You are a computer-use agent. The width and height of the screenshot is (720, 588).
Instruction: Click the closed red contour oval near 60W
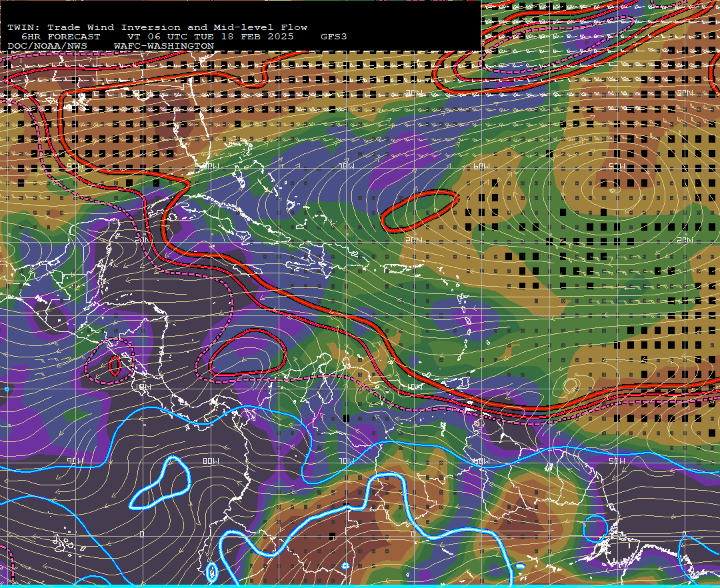(420, 211)
